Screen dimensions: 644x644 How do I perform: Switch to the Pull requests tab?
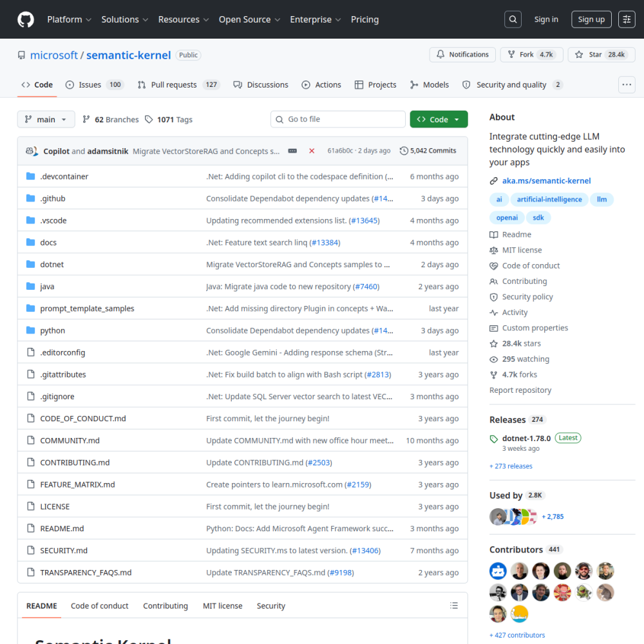click(178, 84)
